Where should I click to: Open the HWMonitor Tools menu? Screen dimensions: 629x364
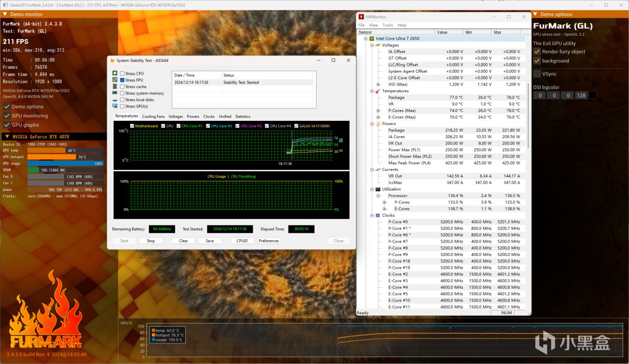(388, 25)
